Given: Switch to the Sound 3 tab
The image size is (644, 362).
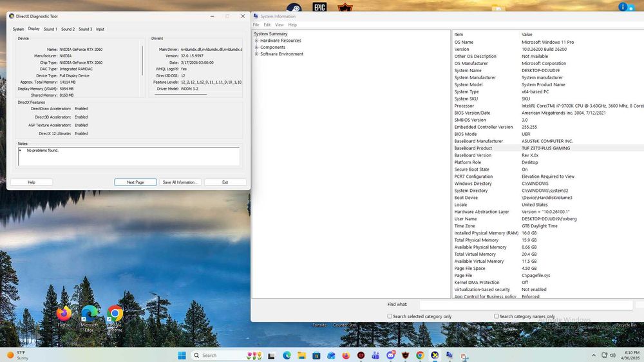Looking at the screenshot, I should point(86,29).
